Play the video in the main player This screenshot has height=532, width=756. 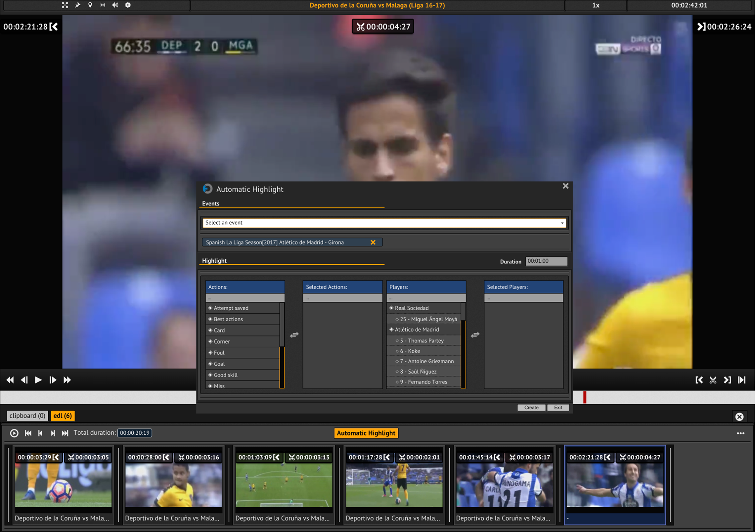point(38,380)
